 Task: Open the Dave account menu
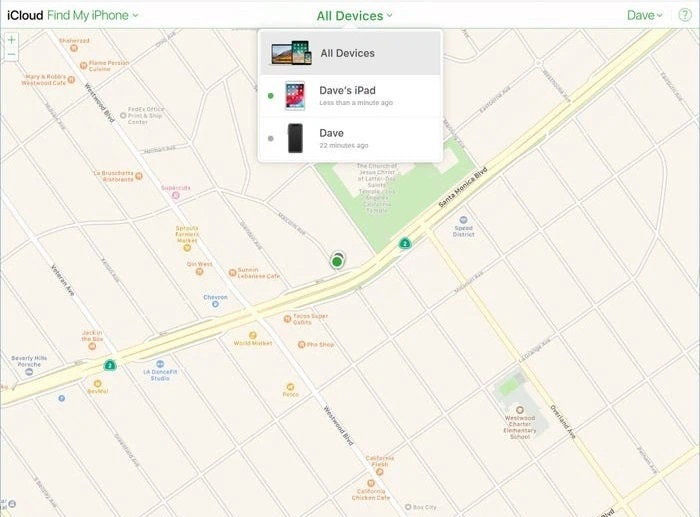tap(644, 15)
